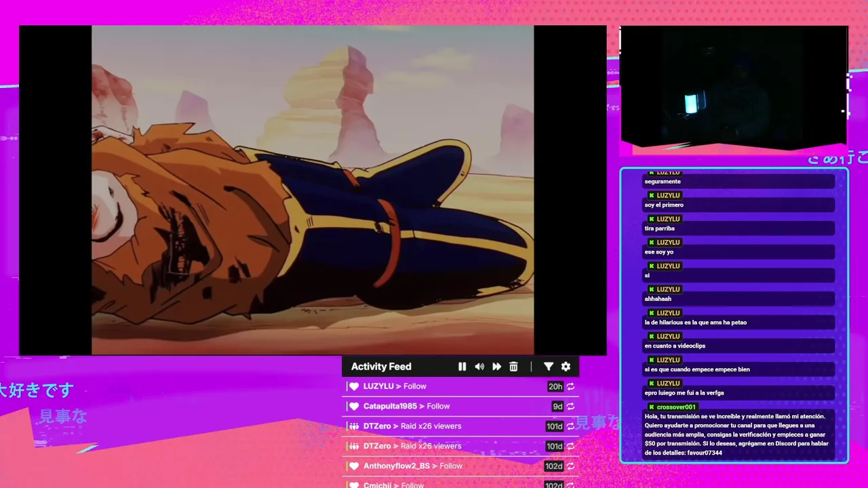The width and height of the screenshot is (868, 488).
Task: Click chat message 'seguramente'
Action: click(x=663, y=182)
